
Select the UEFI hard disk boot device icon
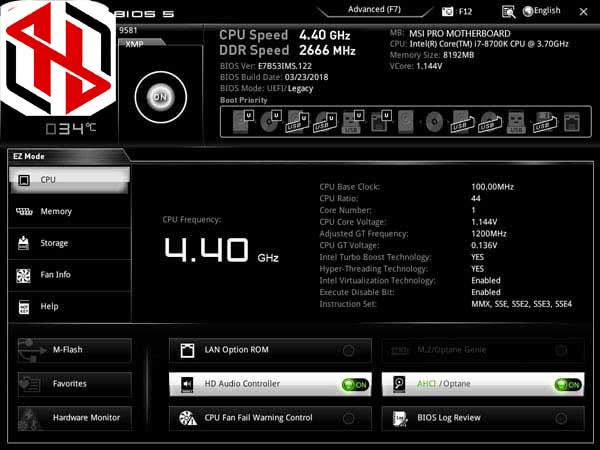pos(243,122)
